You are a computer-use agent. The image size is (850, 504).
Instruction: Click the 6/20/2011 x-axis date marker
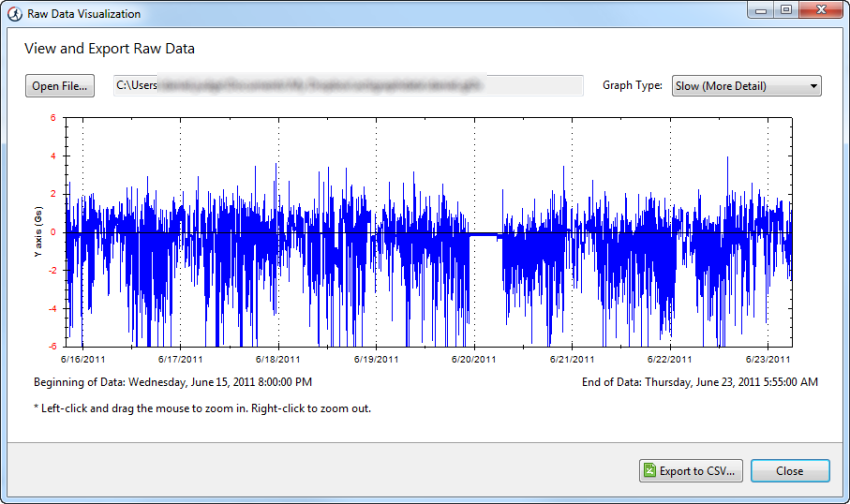click(x=474, y=358)
